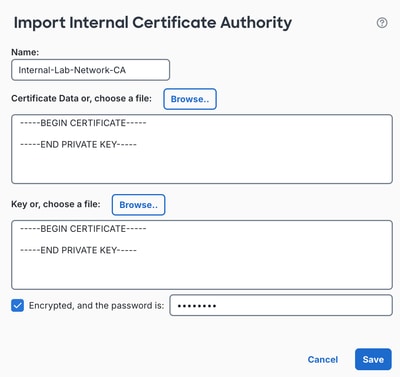Click the 'Name:' label
Image resolution: width=400 pixels, height=377 pixels.
[x=25, y=52]
